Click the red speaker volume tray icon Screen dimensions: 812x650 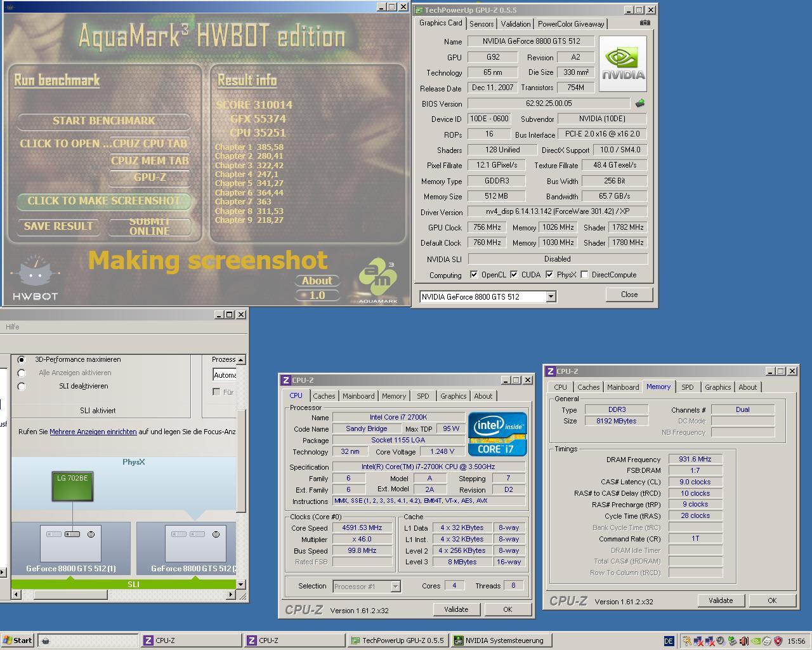coord(744,641)
